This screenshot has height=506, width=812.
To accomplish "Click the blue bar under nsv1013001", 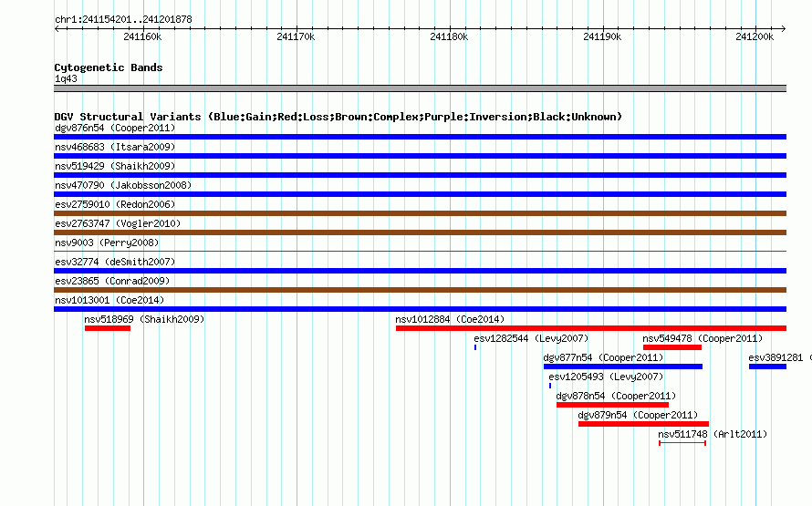I will point(420,309).
